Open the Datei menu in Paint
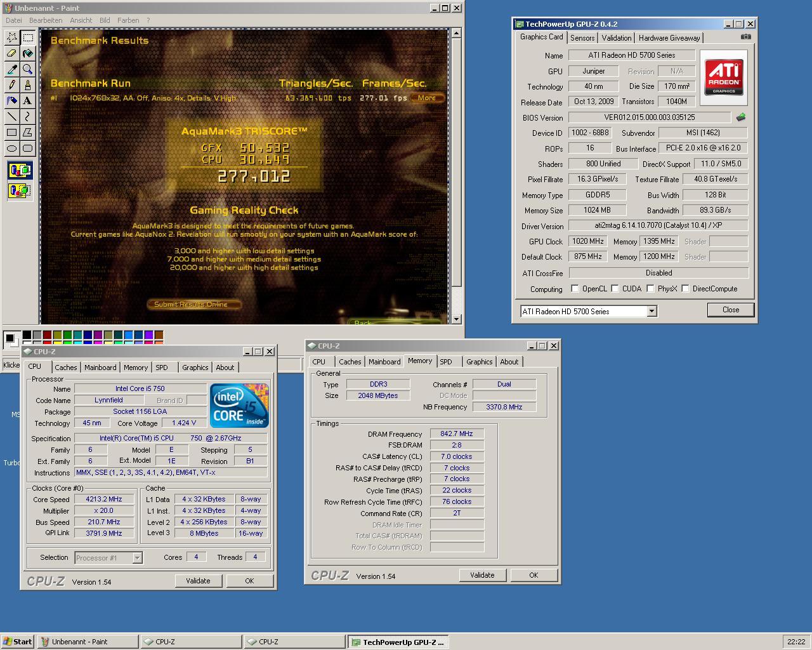This screenshot has width=812, height=650. coord(13,20)
